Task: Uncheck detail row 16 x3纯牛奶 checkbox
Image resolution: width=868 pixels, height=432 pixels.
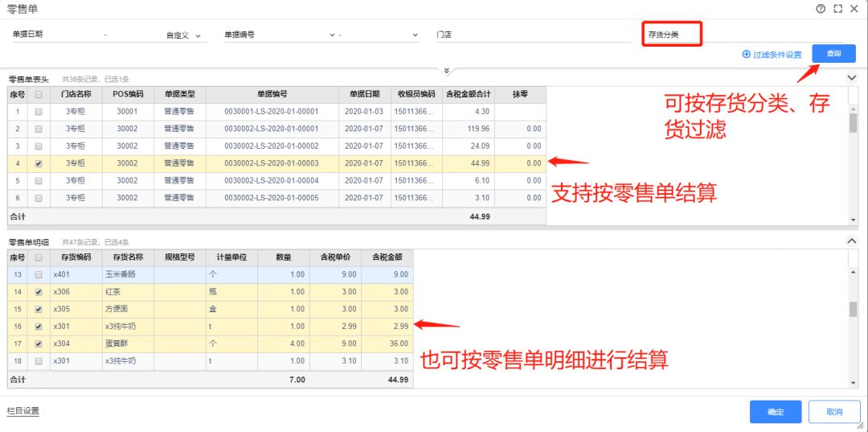Action: tap(39, 327)
